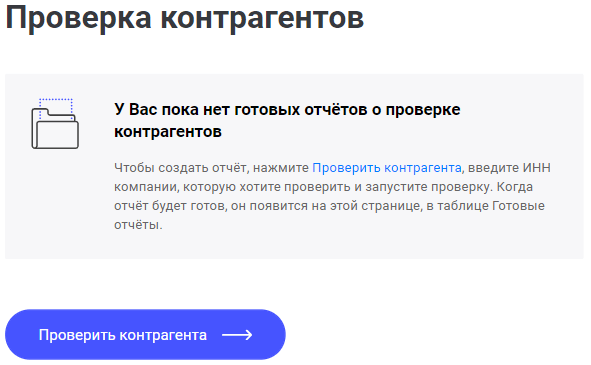
Task: Click the blue 'Проверить контрагента' button
Action: (145, 335)
